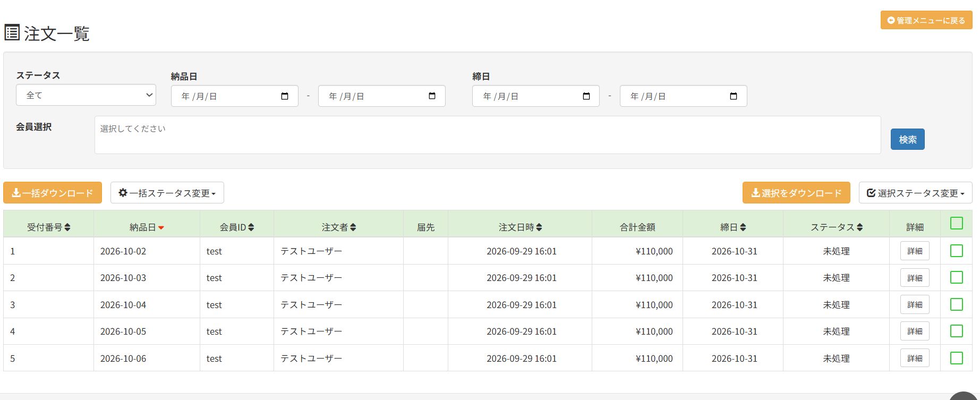Check the box for order 5
The image size is (980, 400).
pos(957,358)
